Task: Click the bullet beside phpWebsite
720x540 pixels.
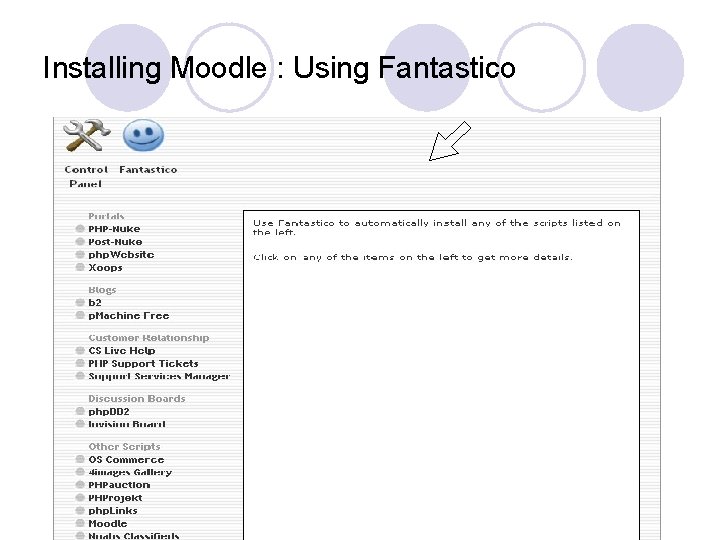Action: coord(80,254)
